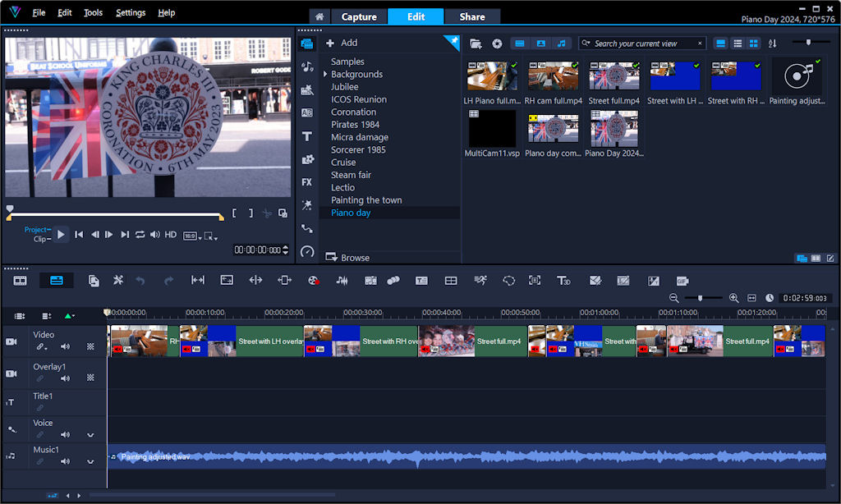The width and height of the screenshot is (841, 504).
Task: Toggle HD preview button
Action: [x=171, y=234]
